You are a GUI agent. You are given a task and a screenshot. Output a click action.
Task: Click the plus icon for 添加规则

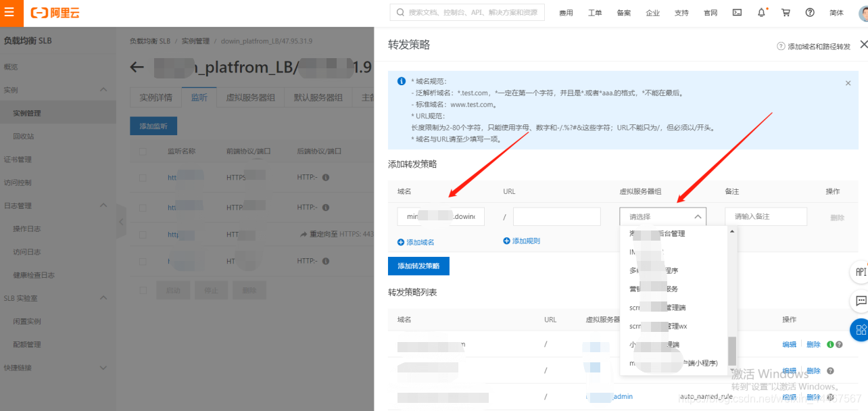tap(506, 241)
